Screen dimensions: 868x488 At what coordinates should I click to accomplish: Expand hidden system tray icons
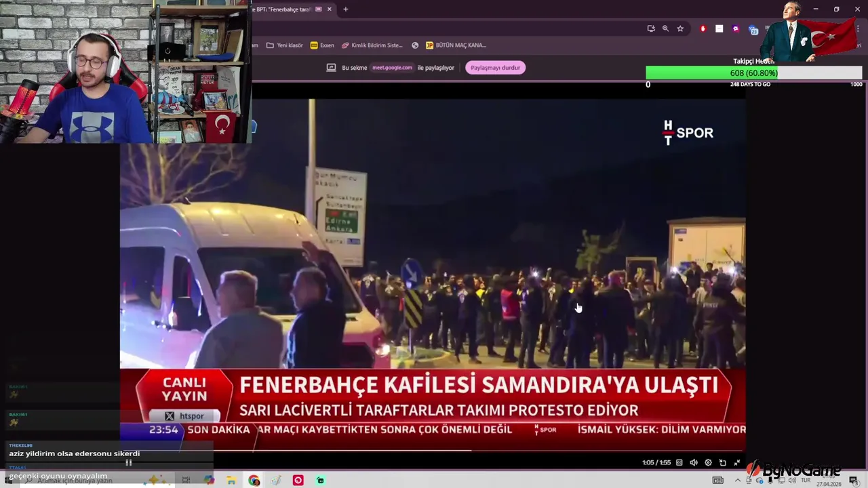click(x=738, y=481)
